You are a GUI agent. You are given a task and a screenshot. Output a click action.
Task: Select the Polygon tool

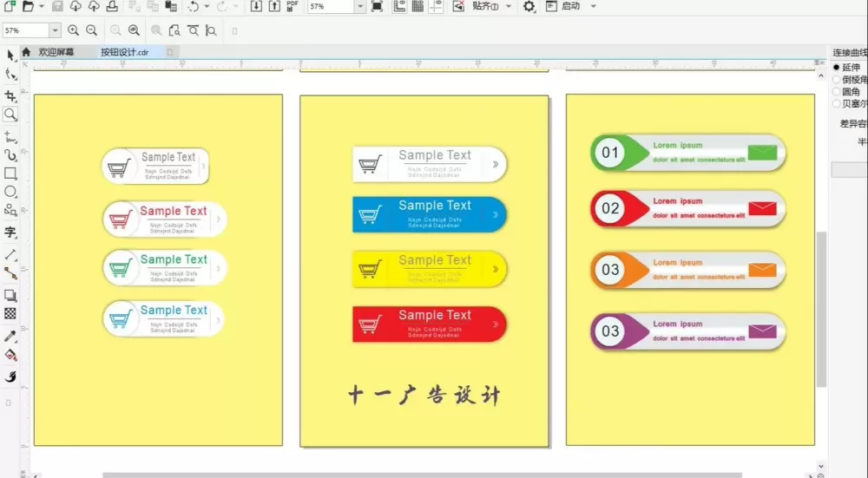10,210
